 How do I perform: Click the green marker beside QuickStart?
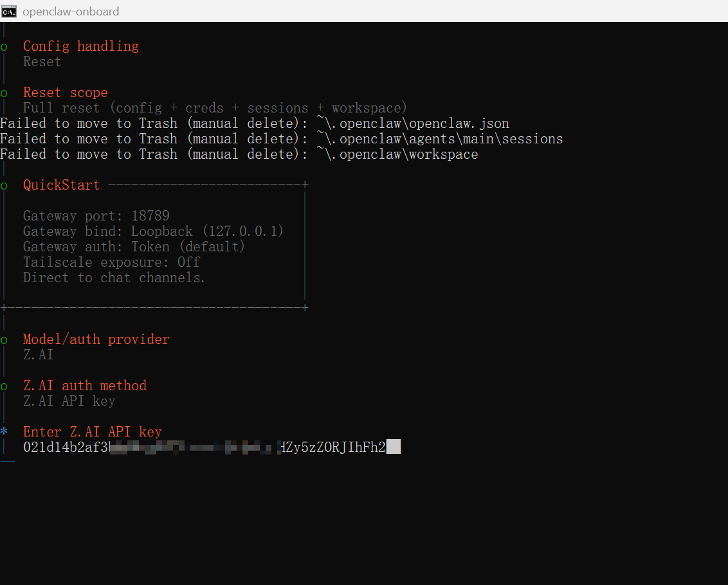click(4, 186)
